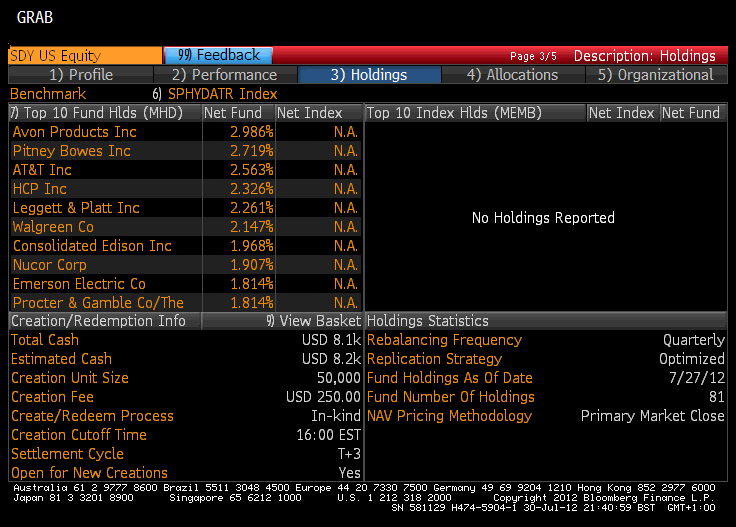Open the HCP Inc holding
The width and height of the screenshot is (736, 527).
pyautogui.click(x=40, y=189)
